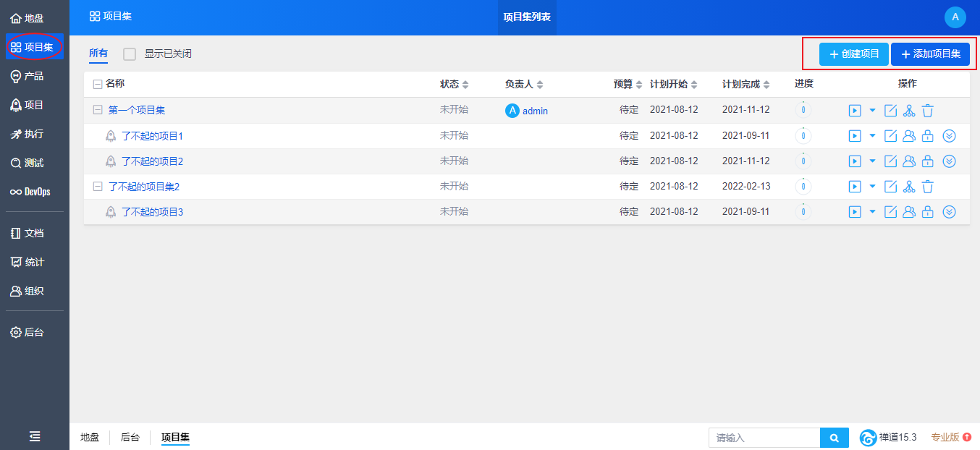Collapse the 第一个项目集 tree row
This screenshot has width=980, height=450.
tap(98, 111)
